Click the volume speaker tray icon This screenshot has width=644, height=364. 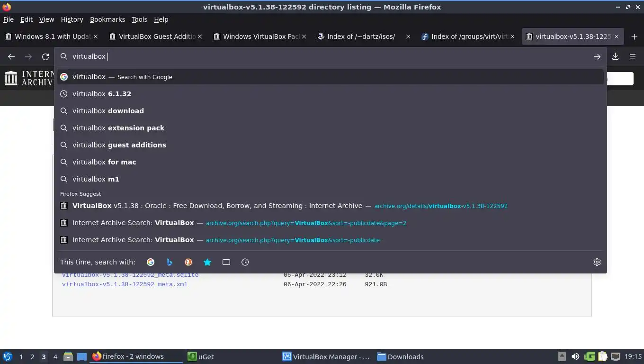pyautogui.click(x=575, y=356)
